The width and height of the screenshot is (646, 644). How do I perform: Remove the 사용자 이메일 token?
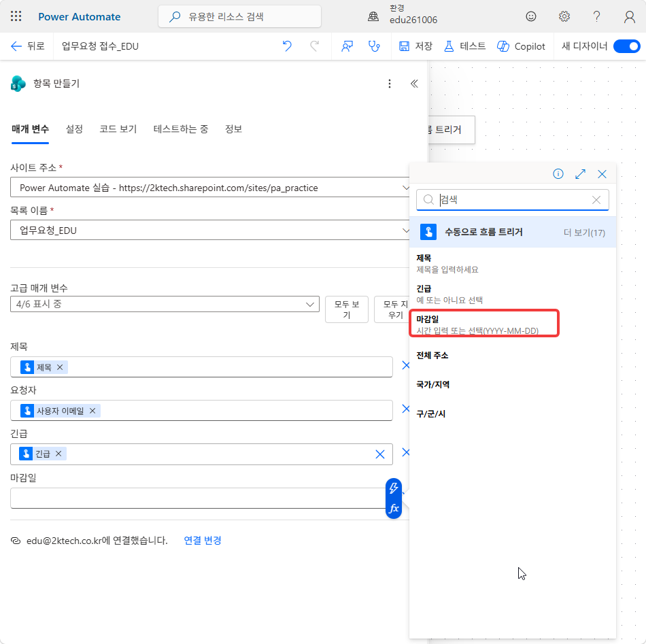click(92, 411)
